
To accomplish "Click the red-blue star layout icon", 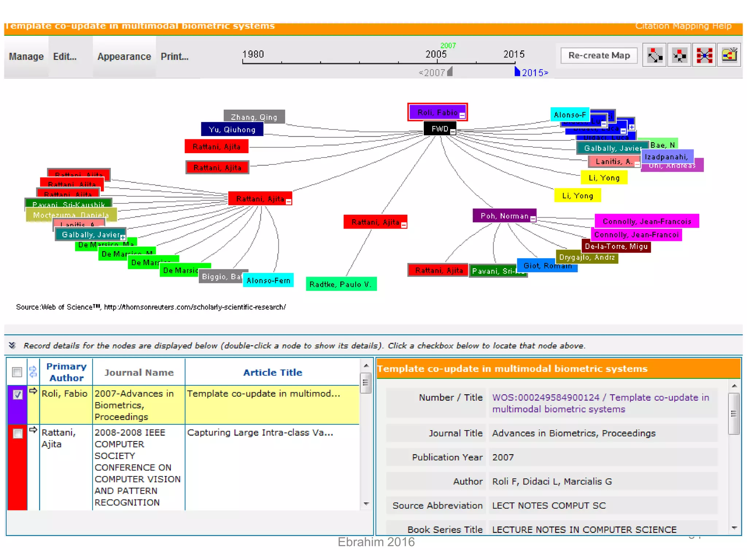I will click(x=704, y=55).
